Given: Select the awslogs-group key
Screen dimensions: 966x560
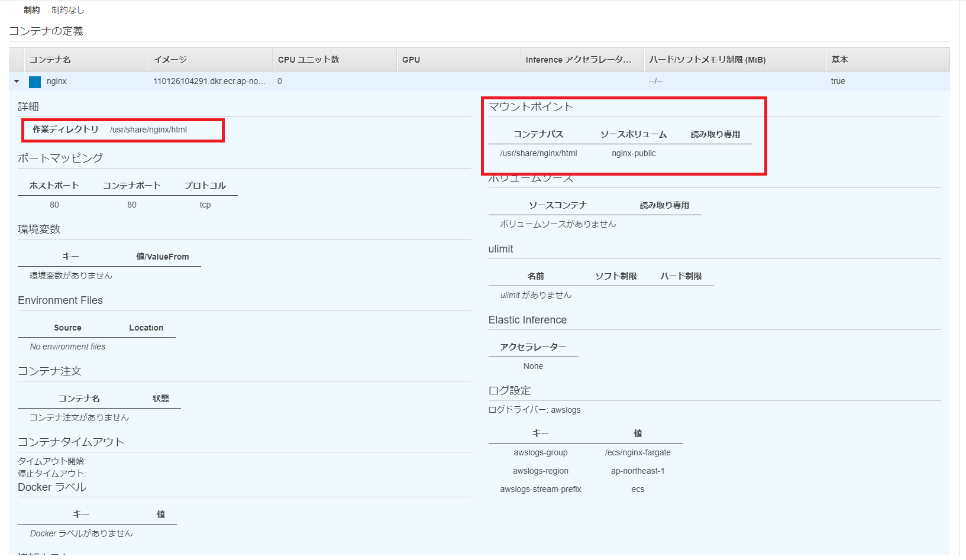Looking at the screenshot, I should pyautogui.click(x=541, y=453).
